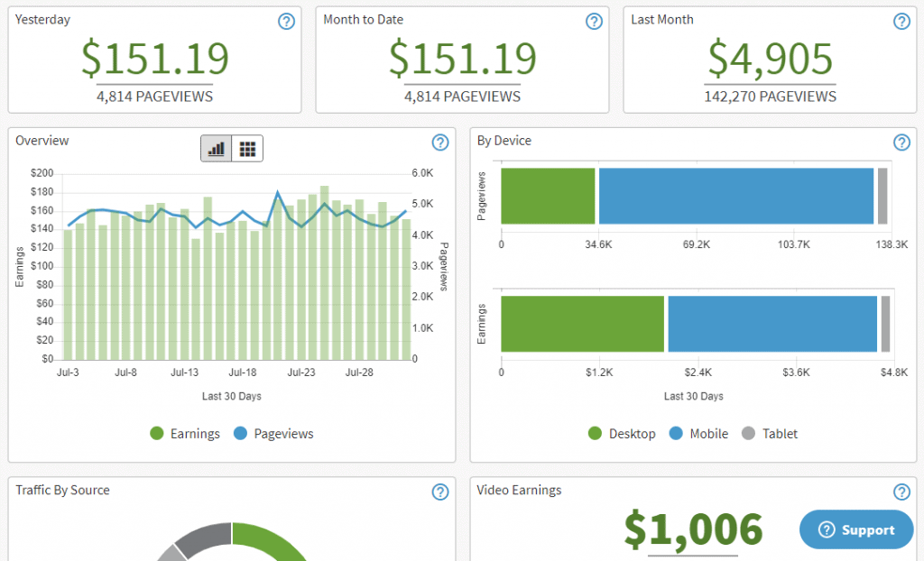Open help for Traffic By Source
Screen dimensions: 924x561
click(x=440, y=492)
